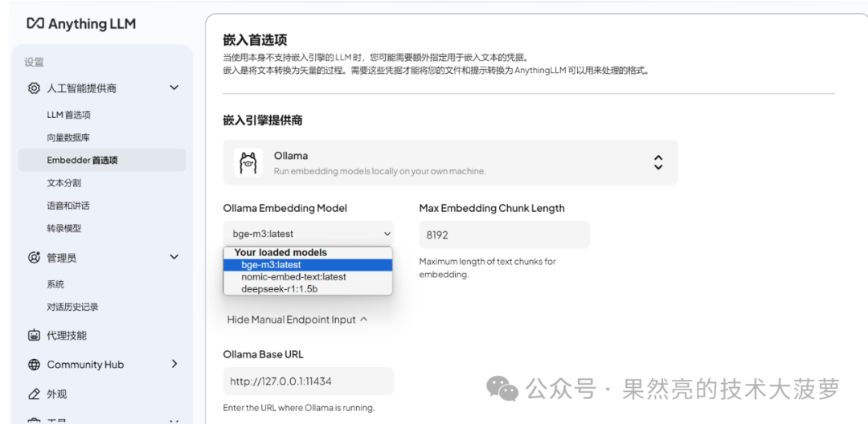Click the 外观 pencil icon
Viewport: 868px width, 424px height.
34,394
